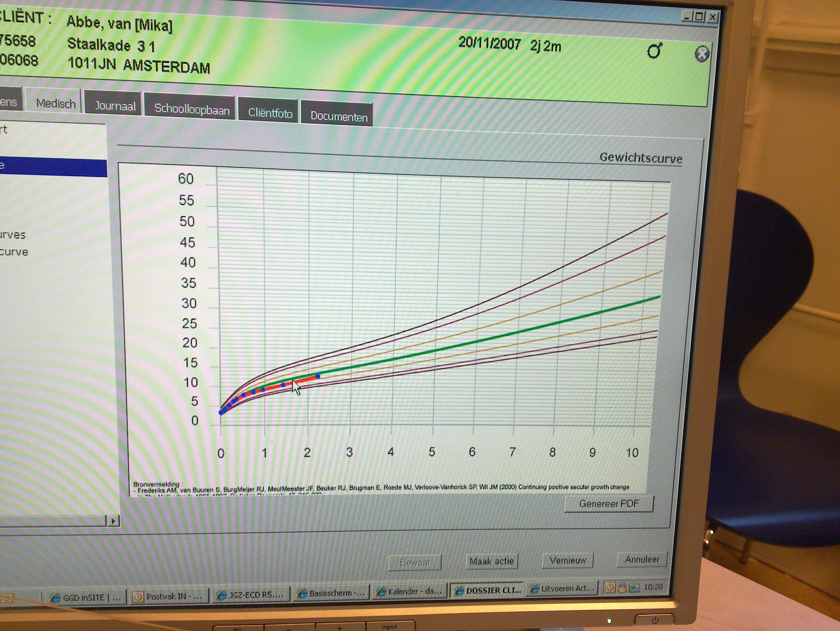Click the scroll-right arrow of the left panel
Viewport: 840px width, 631px height.
tap(113, 521)
